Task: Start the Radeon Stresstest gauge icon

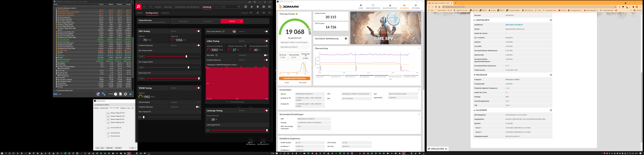Action: pyautogui.click(x=251, y=13)
